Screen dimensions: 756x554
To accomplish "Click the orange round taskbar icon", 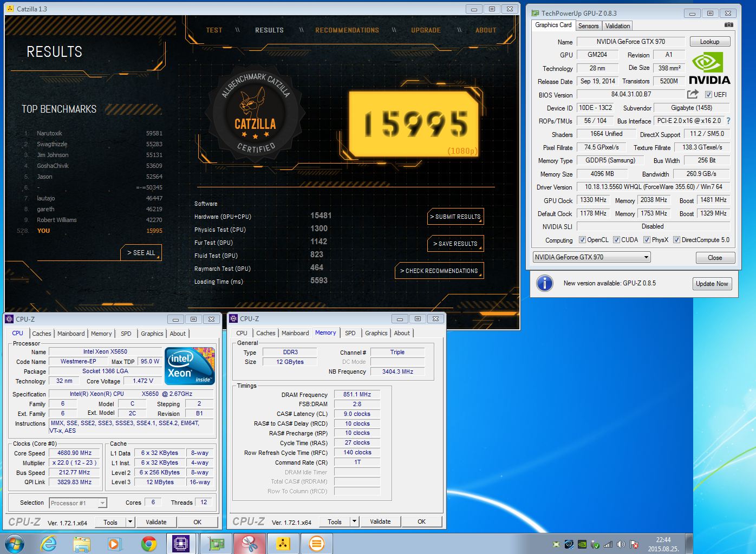I will click(317, 544).
